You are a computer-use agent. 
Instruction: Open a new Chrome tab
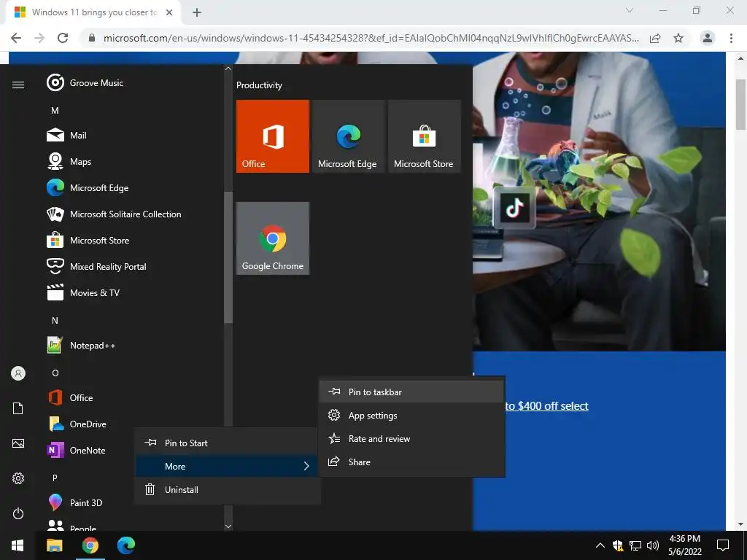(x=197, y=12)
